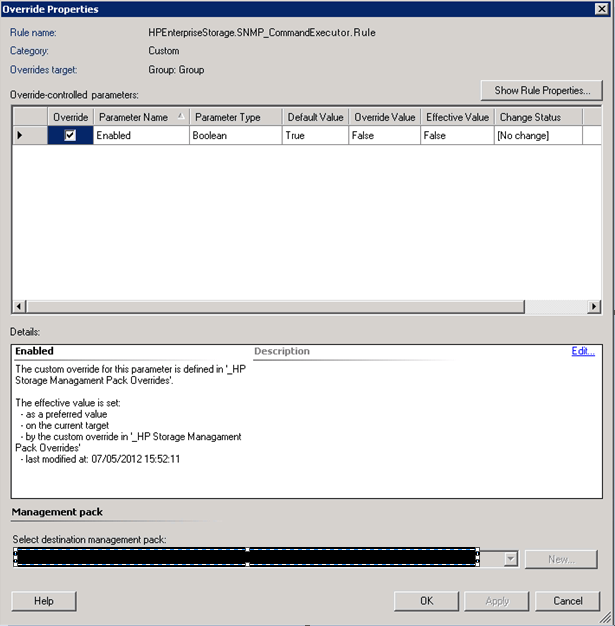
Task: Click the Change Status column header
Action: pyautogui.click(x=538, y=117)
